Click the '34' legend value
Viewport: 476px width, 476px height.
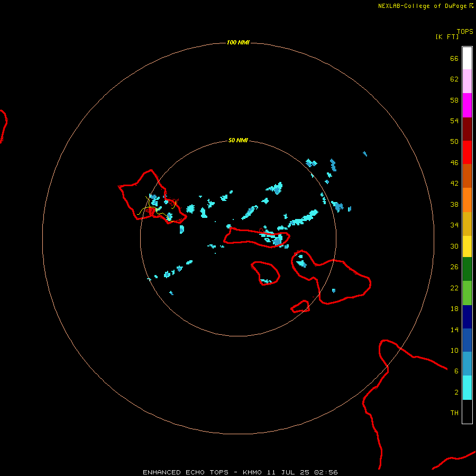point(454,225)
